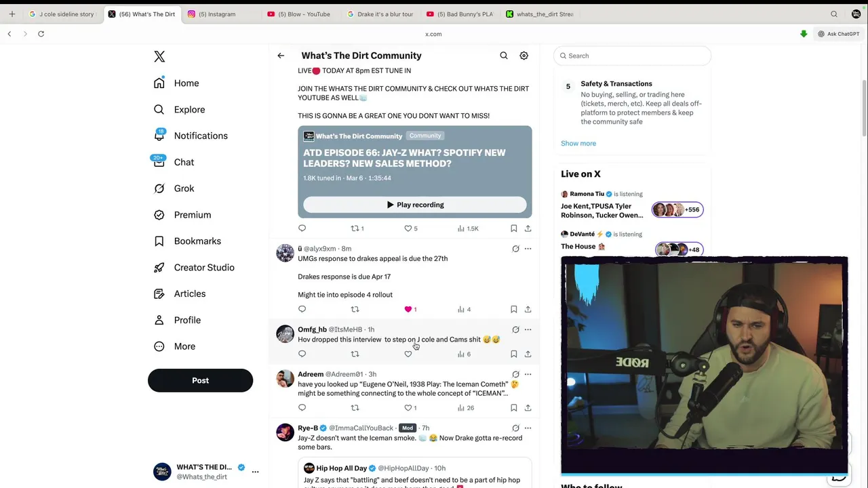This screenshot has width=868, height=488.
Task: Like Omfg_hb Hov interview post
Action: pyautogui.click(x=408, y=354)
